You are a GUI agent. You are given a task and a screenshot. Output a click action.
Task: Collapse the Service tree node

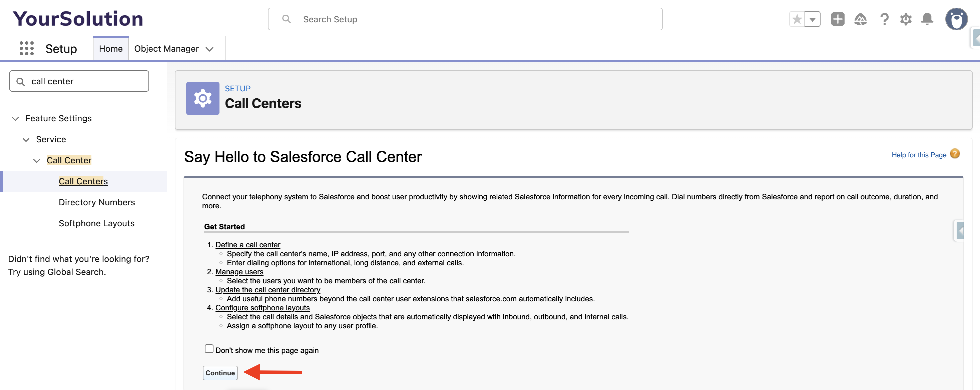point(26,140)
